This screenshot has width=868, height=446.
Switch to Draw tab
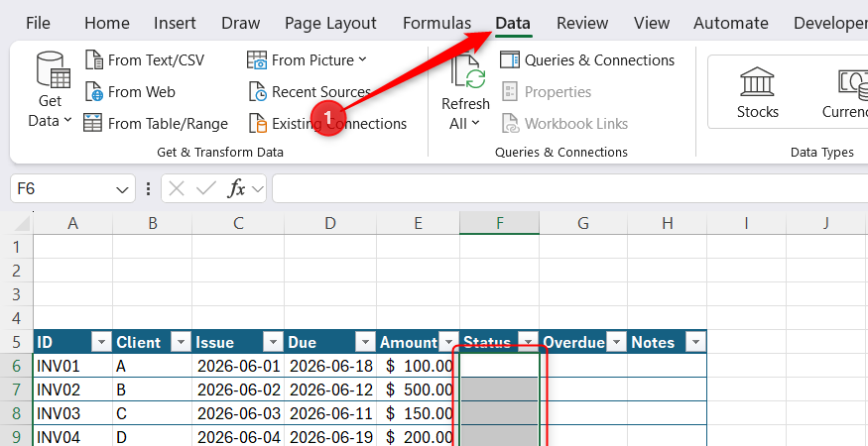coord(240,23)
